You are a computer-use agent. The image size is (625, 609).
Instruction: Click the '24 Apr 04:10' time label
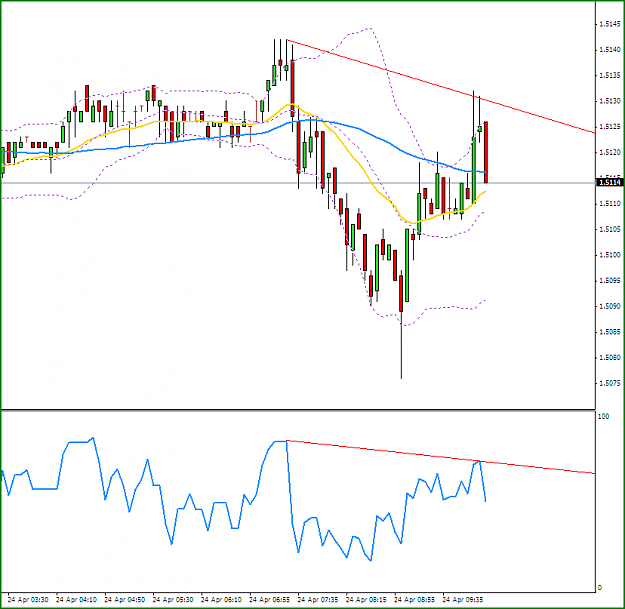76,600
